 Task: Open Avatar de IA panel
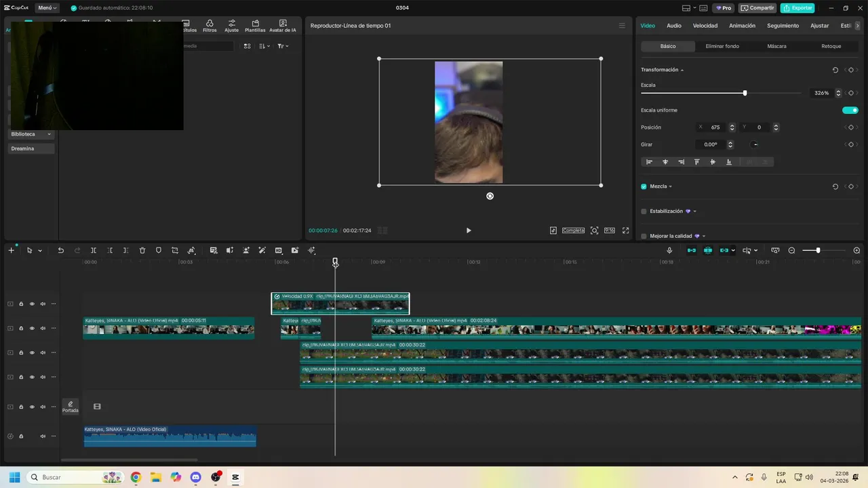[x=283, y=26]
